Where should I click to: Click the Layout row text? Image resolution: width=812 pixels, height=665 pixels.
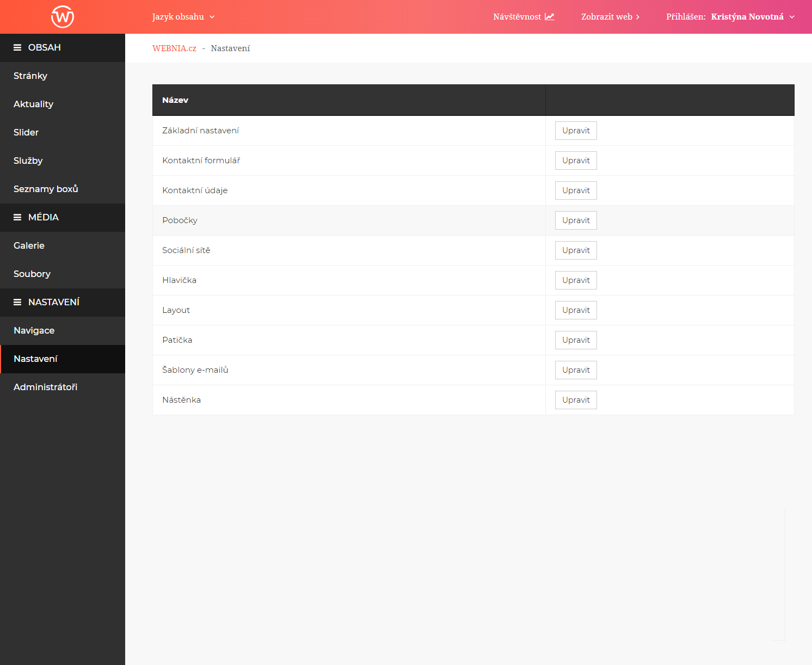(x=176, y=310)
